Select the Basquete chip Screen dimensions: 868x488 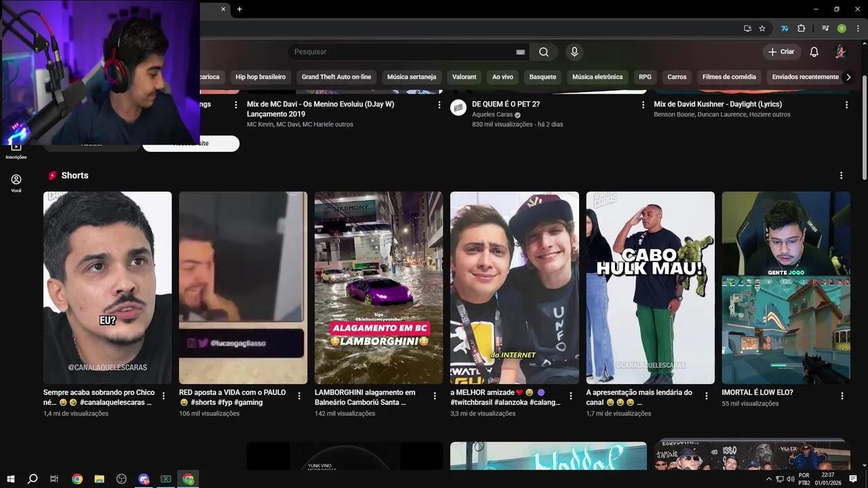coord(542,77)
